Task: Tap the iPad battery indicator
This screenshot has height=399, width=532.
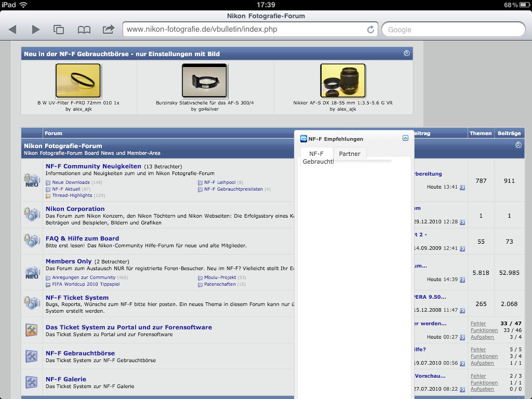Action: [525, 5]
